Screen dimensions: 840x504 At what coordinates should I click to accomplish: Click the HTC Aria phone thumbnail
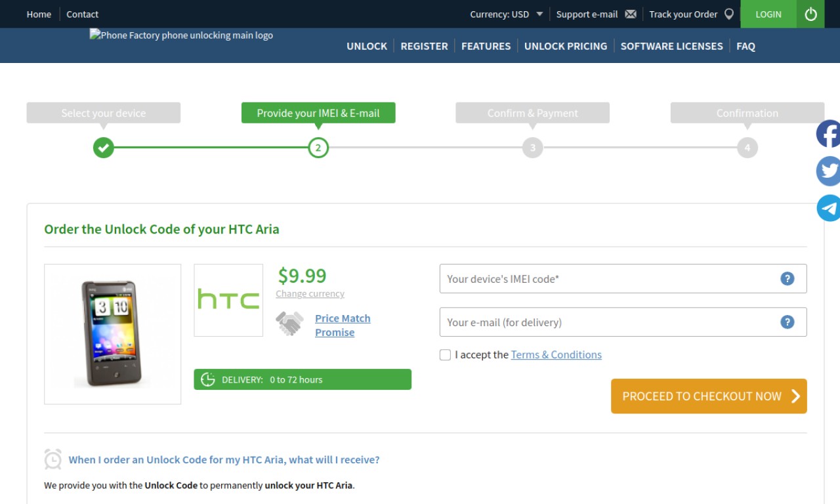(x=112, y=334)
